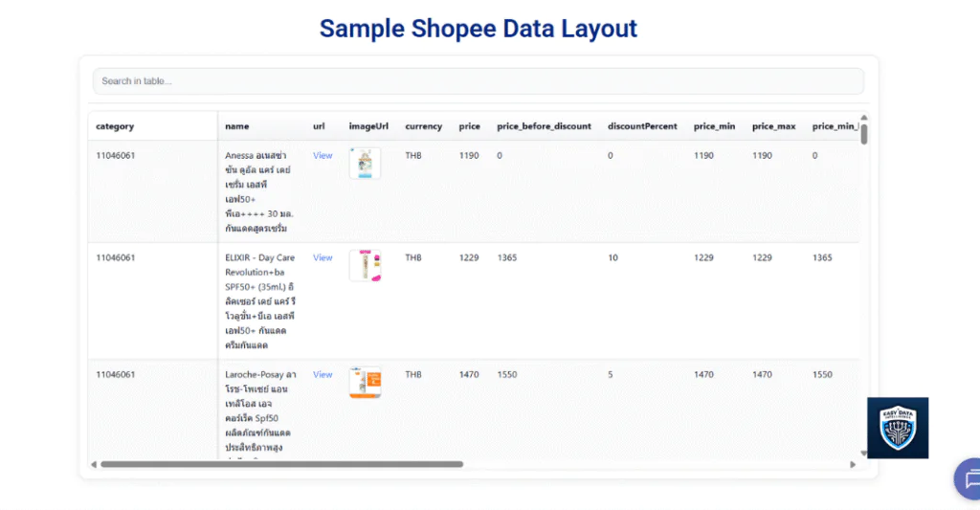Click category 11046061 in the Anessa row

point(115,156)
